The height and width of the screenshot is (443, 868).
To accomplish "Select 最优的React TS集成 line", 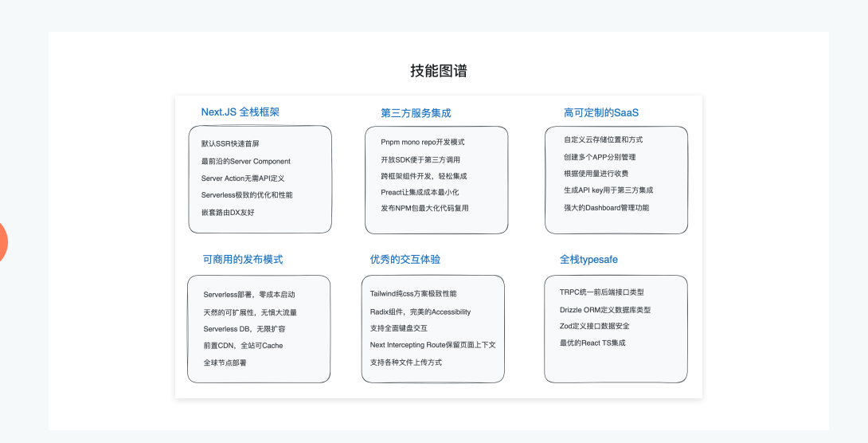I will (x=592, y=343).
